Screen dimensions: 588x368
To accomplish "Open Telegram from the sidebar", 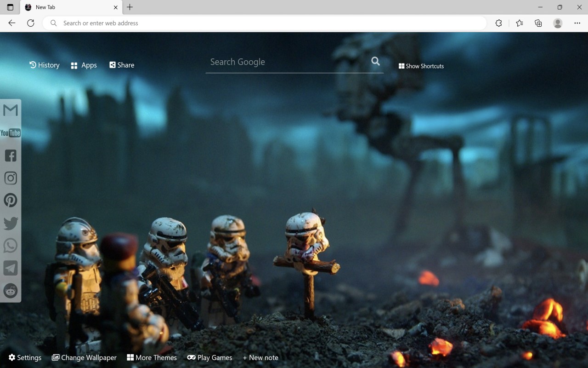I will pos(11,268).
